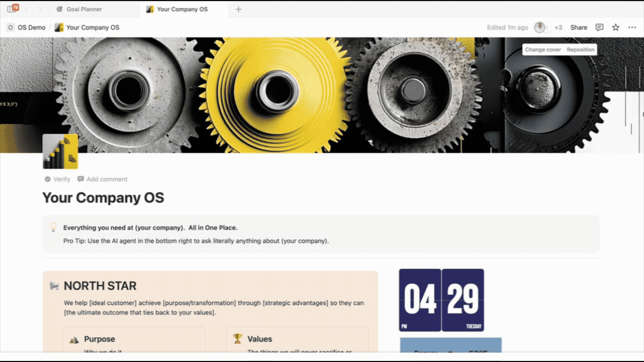Click Reposition on the cover

coord(580,50)
